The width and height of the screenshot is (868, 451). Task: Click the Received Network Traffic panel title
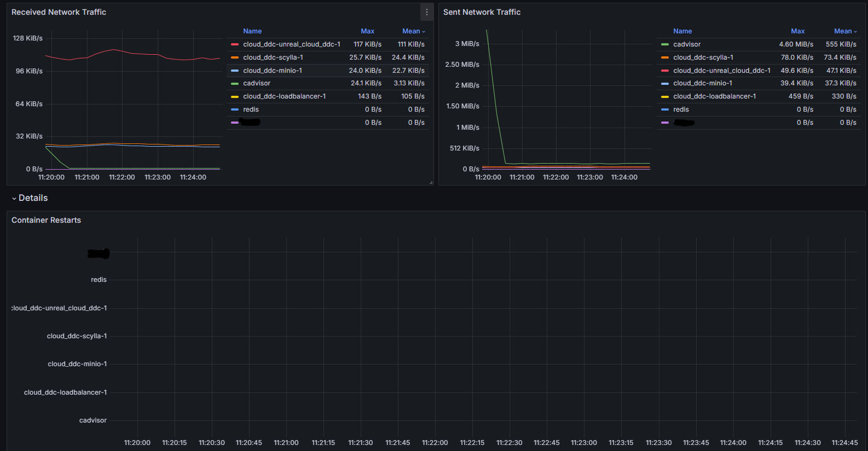pyautogui.click(x=59, y=12)
